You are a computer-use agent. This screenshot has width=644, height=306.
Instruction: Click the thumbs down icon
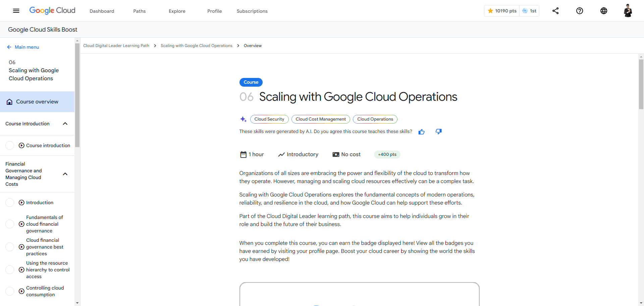click(438, 131)
